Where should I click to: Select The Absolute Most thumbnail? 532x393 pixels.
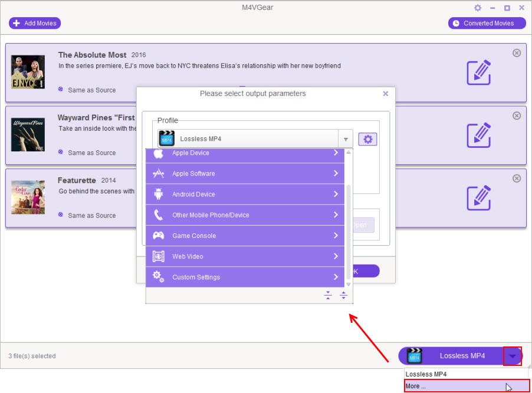pyautogui.click(x=28, y=72)
